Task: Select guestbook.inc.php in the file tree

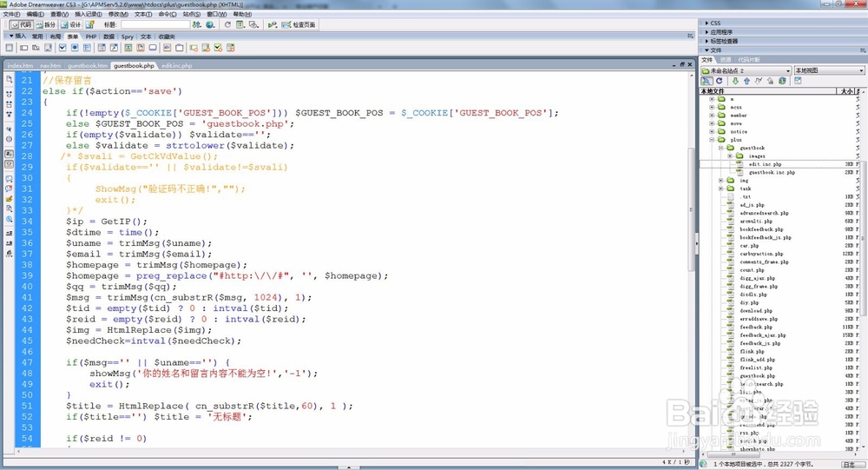Action: 772,172
